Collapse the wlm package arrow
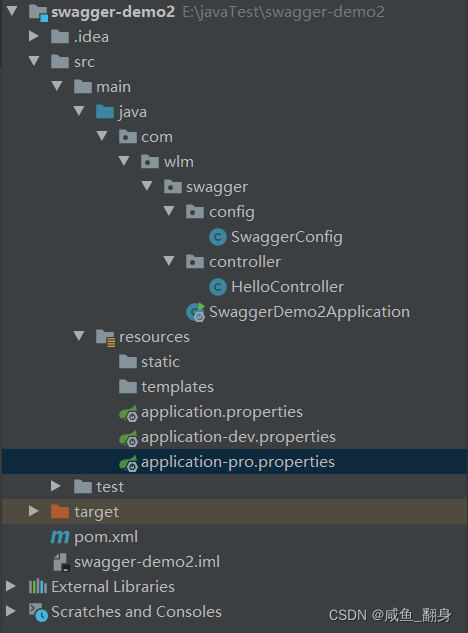The height and width of the screenshot is (633, 468). click(124, 161)
